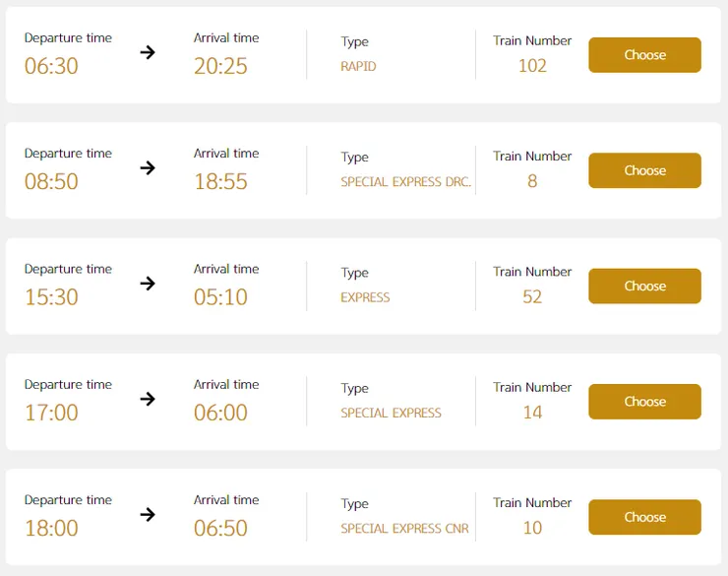Viewport: 728px width, 576px height.
Task: Click the 18:55 arrival time
Action: pyautogui.click(x=220, y=181)
